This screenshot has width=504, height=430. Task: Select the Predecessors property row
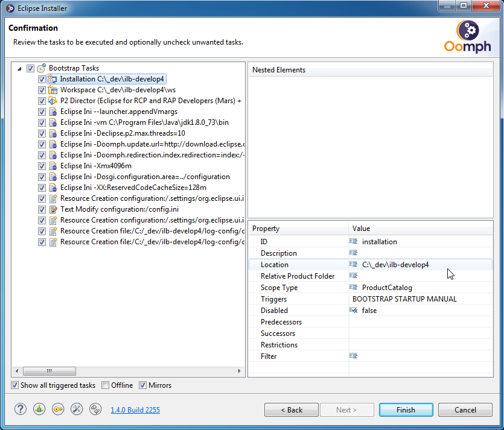pos(370,322)
